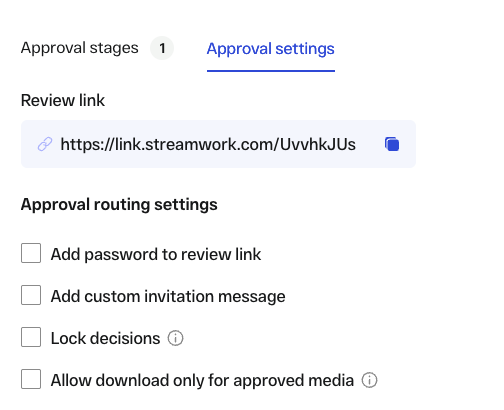Click the Lock decisions label text
The height and width of the screenshot is (410, 504).
105,339
